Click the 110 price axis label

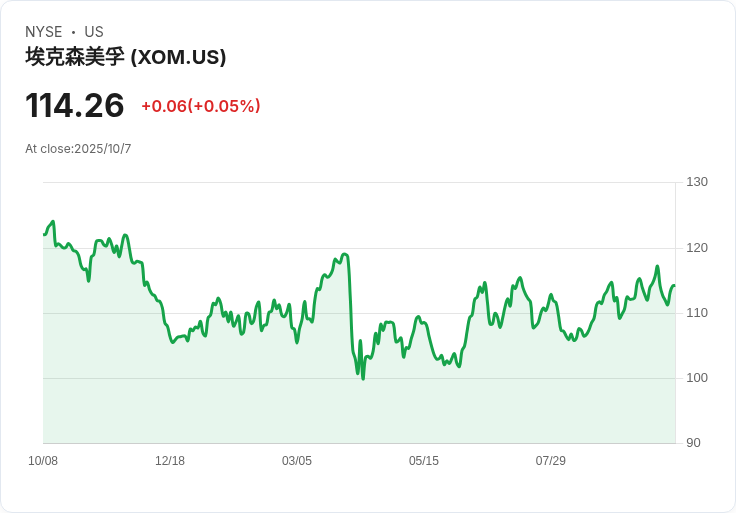click(697, 313)
